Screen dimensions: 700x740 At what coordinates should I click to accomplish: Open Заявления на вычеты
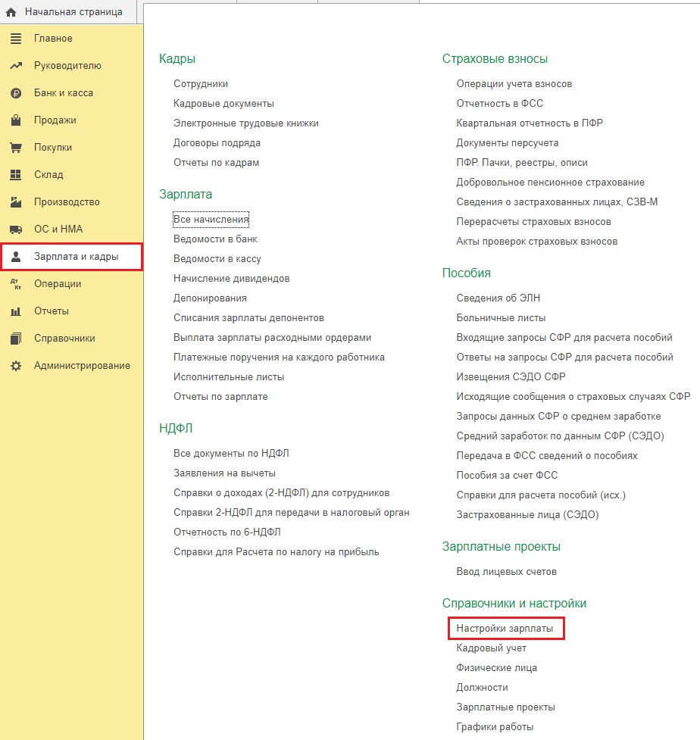(225, 473)
